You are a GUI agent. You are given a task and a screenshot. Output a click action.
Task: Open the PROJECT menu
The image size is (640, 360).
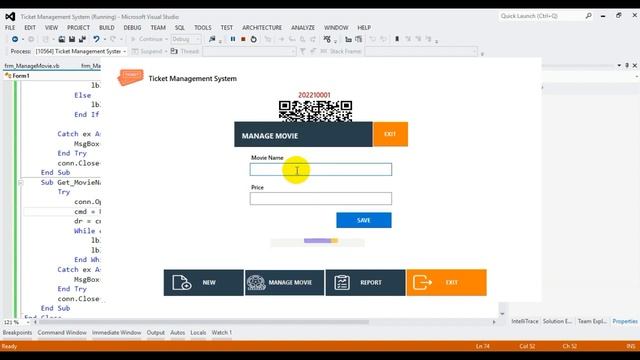(78, 27)
